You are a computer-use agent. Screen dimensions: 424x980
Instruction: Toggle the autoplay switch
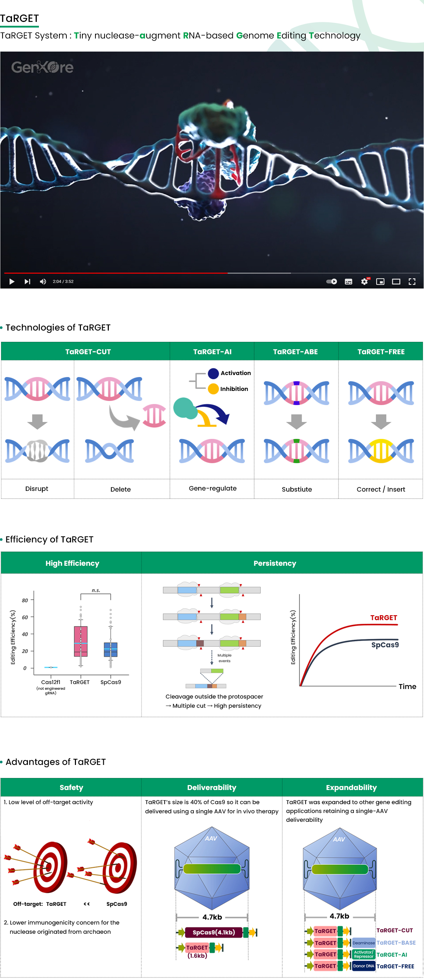331,281
